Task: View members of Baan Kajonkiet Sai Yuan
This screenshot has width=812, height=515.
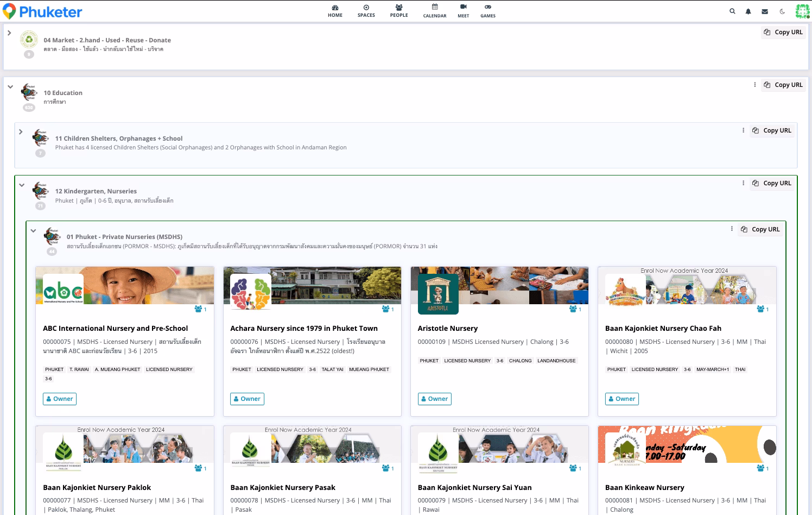Action: click(575, 468)
